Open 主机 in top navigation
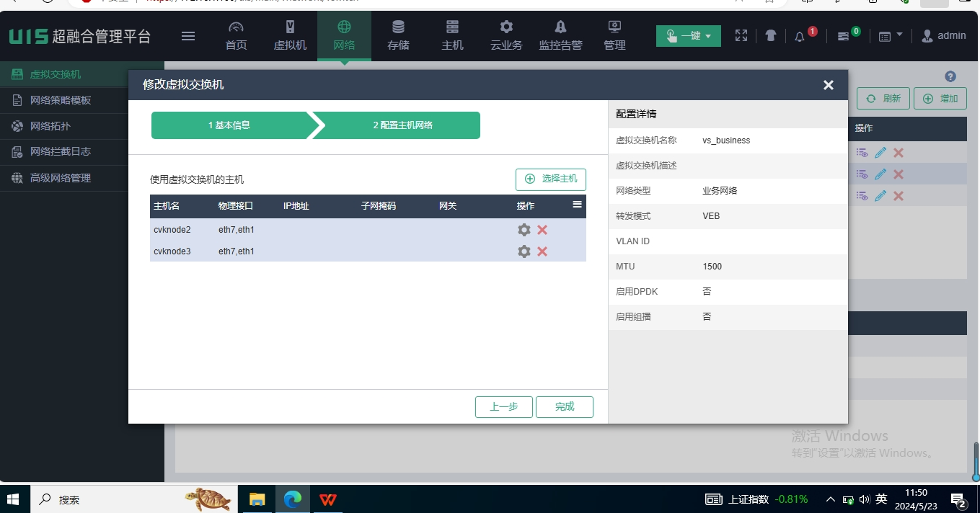This screenshot has width=980, height=513. [x=452, y=36]
